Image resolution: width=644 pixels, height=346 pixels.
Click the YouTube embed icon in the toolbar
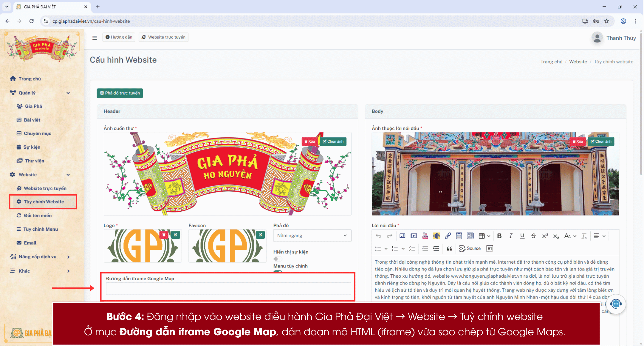pos(425,236)
